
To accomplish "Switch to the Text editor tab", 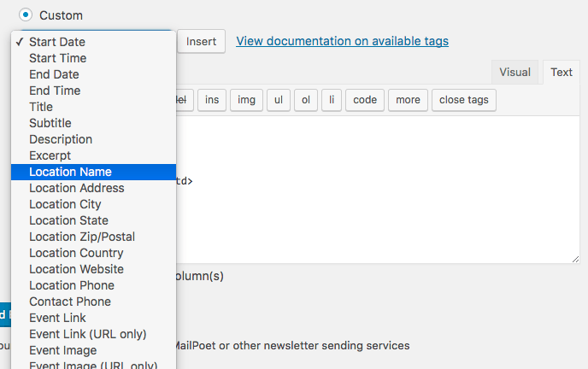I will coord(562,72).
